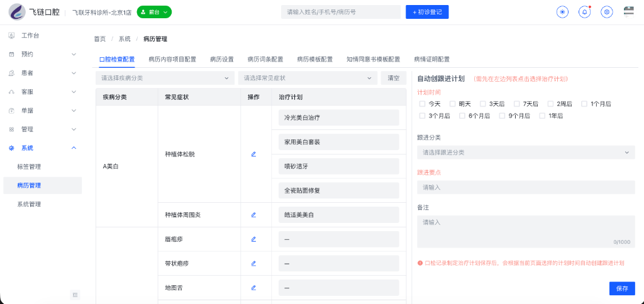Check the 今天 plan time checkbox
Viewport: 644px width, 304px height.
pyautogui.click(x=422, y=104)
